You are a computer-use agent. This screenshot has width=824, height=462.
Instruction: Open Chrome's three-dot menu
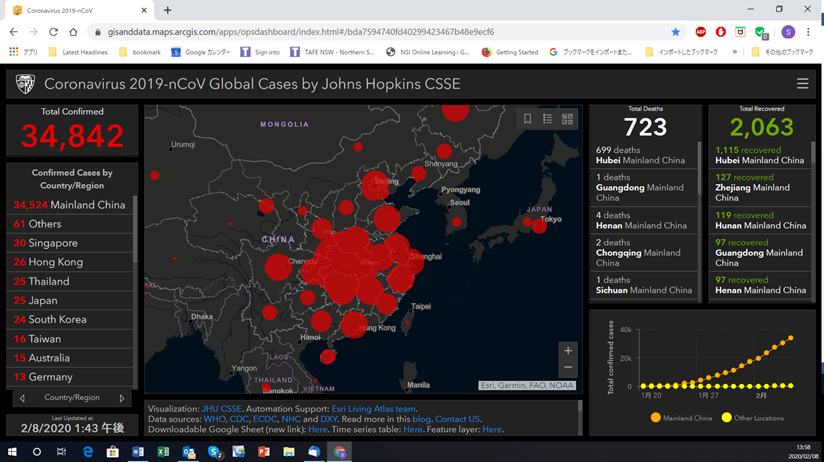[808, 32]
